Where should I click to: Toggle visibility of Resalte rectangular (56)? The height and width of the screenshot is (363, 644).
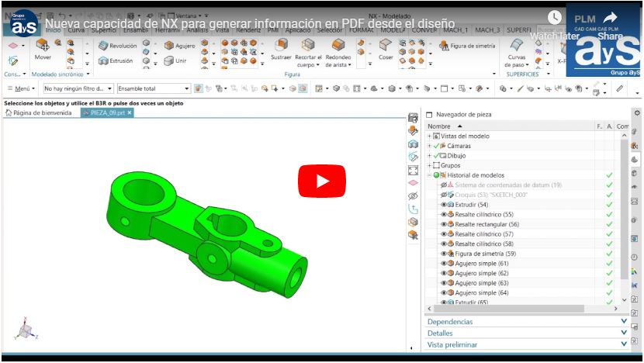pos(443,224)
